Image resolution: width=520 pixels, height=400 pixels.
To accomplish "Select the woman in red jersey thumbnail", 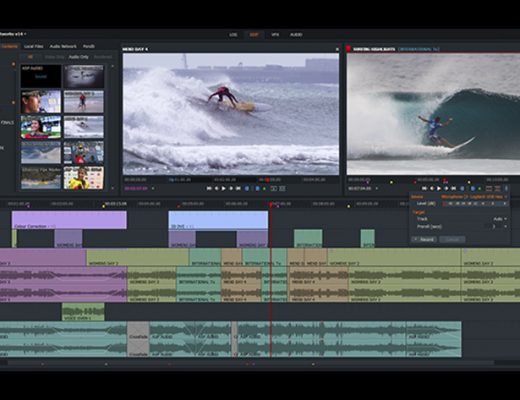I will tap(41, 127).
